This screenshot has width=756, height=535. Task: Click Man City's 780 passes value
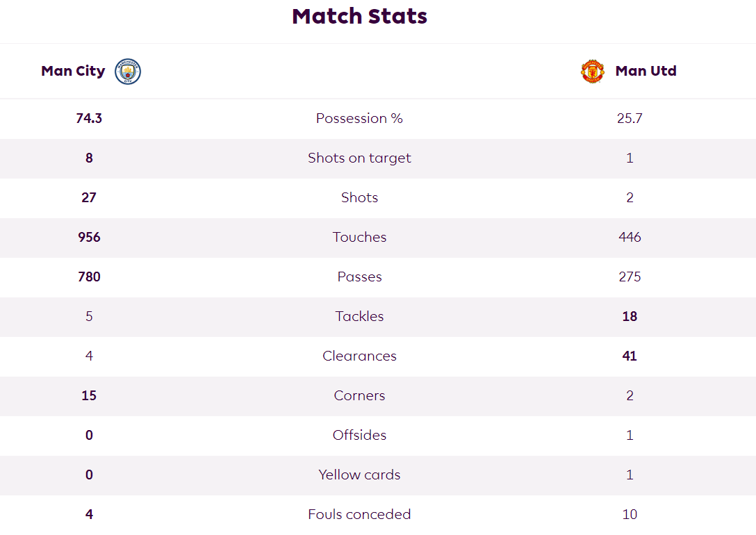89,277
